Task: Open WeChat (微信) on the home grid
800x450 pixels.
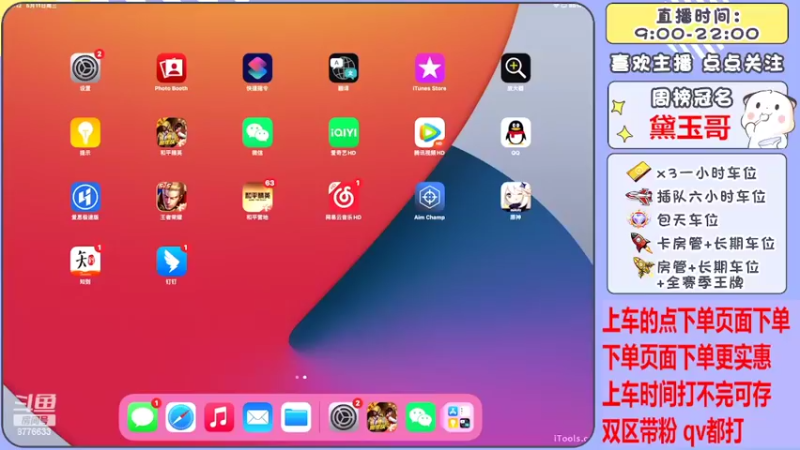Action: tap(258, 133)
